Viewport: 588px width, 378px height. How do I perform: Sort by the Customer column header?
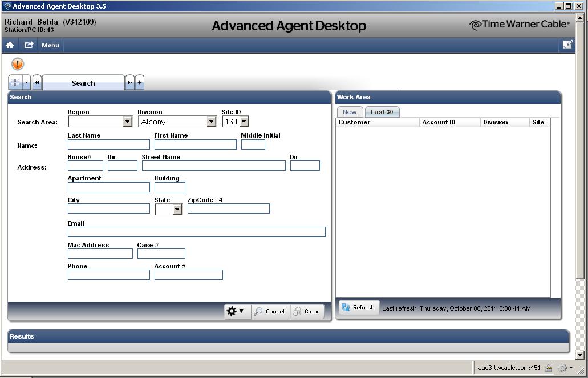pyautogui.click(x=377, y=122)
